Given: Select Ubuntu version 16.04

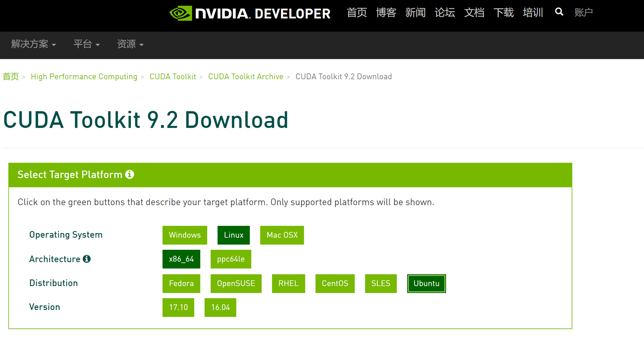Looking at the screenshot, I should tap(220, 307).
